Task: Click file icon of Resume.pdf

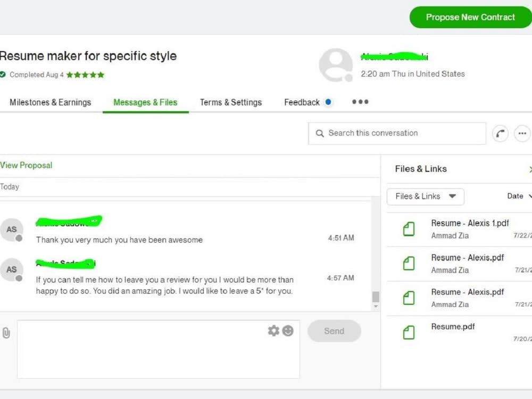Action: click(409, 332)
